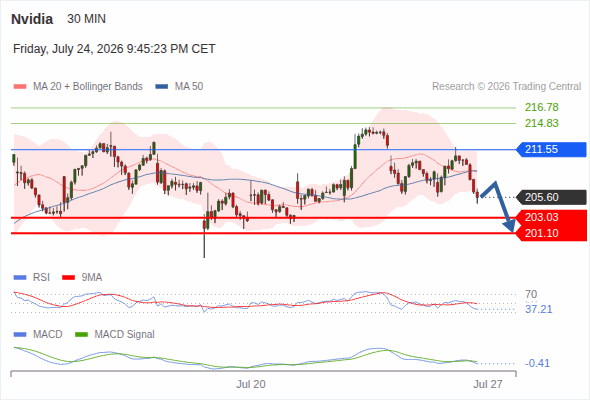
Task: Click the Jul 27 date axis marker
Action: click(488, 384)
